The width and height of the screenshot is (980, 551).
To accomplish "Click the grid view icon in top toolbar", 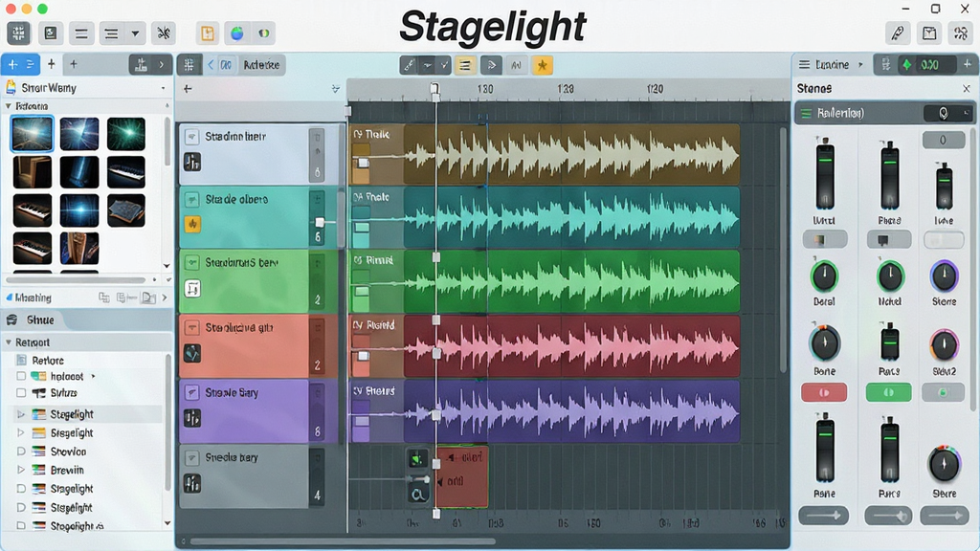I will point(19,33).
